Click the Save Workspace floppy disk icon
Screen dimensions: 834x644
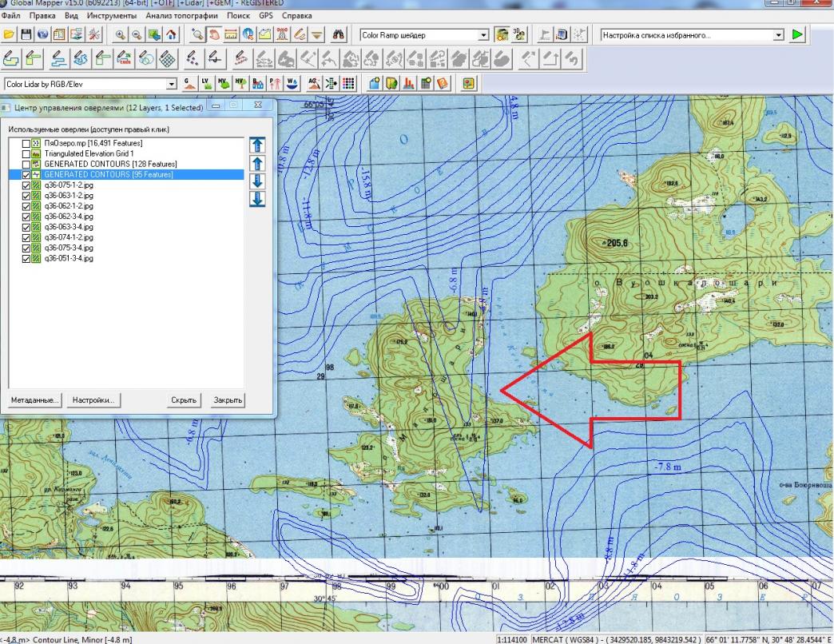tap(27, 35)
